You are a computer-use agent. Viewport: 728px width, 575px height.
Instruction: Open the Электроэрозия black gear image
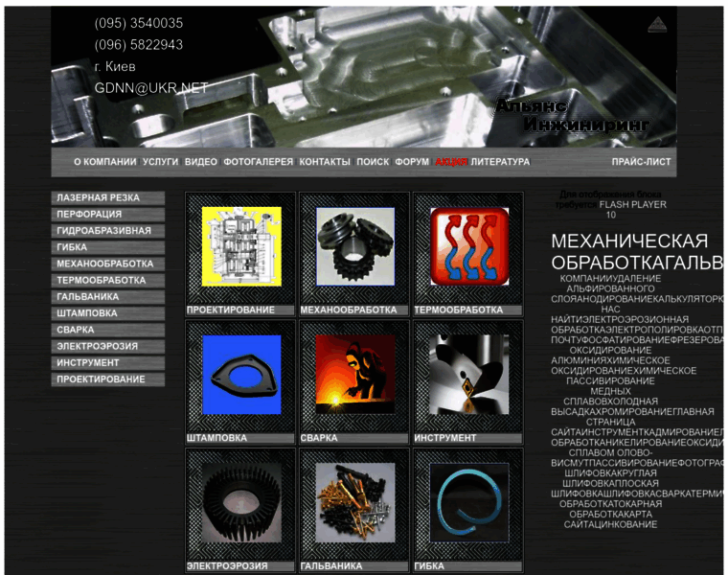pos(240,502)
